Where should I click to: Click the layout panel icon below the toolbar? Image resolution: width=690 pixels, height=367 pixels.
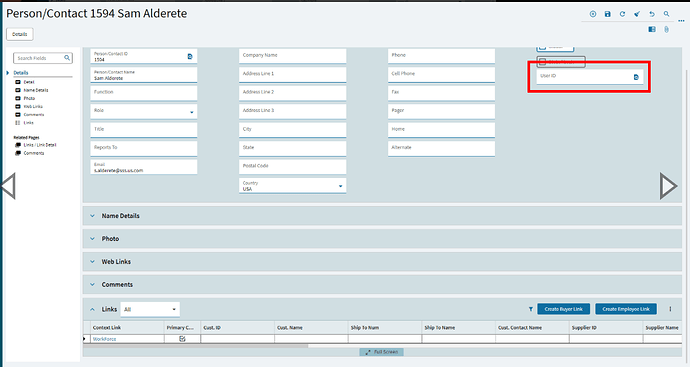tap(652, 29)
